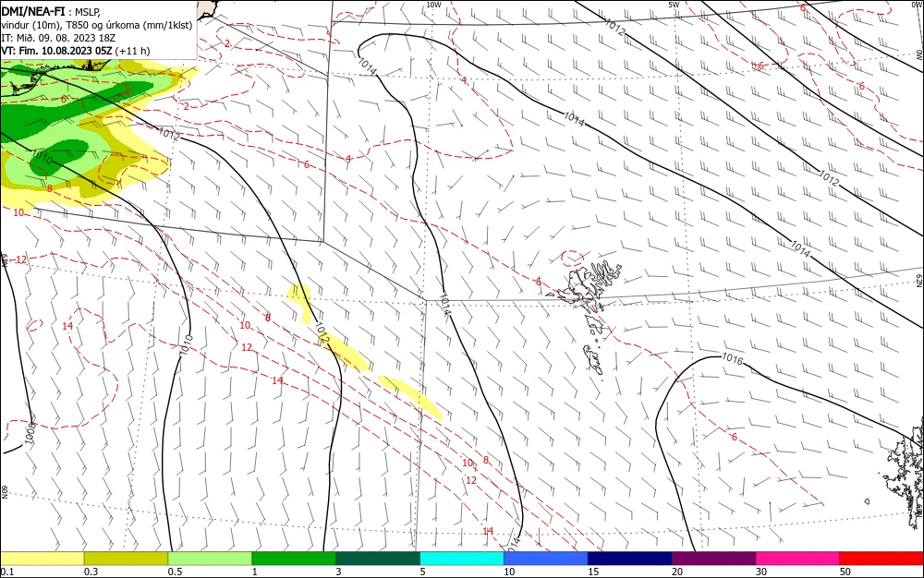Select the green 1–3 mm legend swatch
The image size is (924, 578).
click(294, 559)
